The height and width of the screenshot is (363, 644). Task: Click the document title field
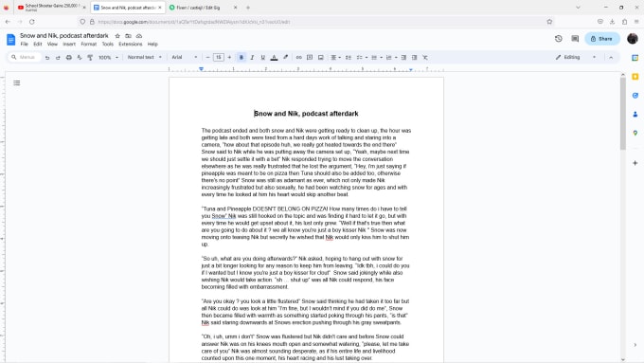[64, 36]
